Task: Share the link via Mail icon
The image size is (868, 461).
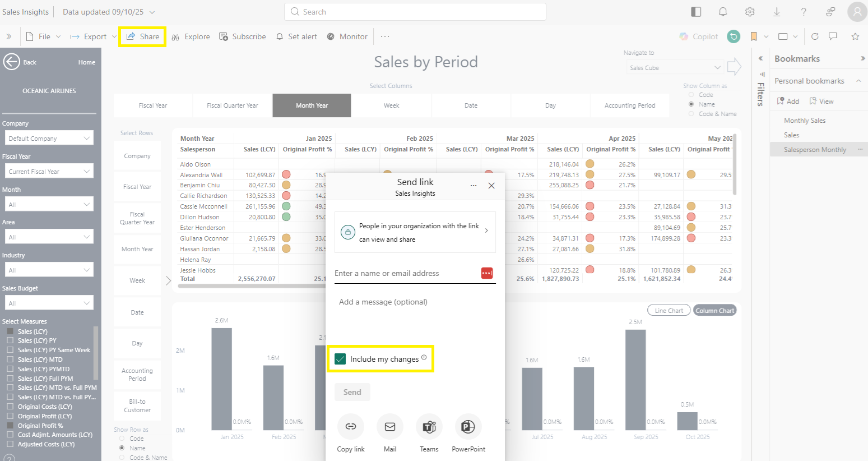Action: point(390,427)
